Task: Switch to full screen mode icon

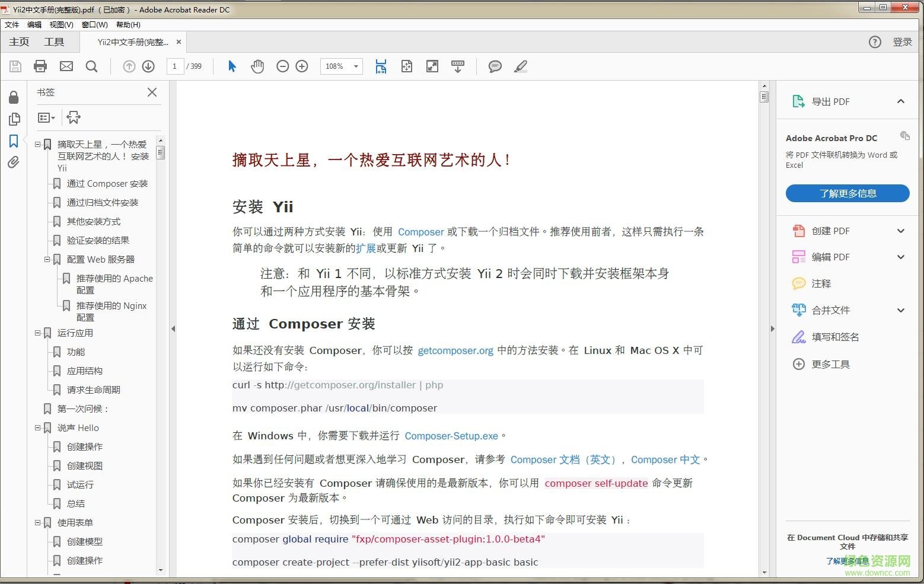Action: point(432,66)
